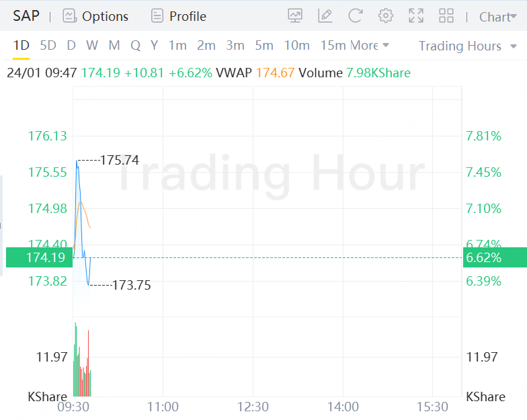
Task: Open the Trading Hours dropdown
Action: 468,46
